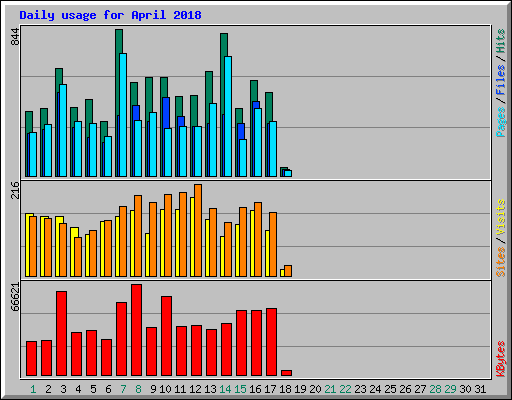Click the blue Files bar for day 10
The image size is (512, 400).
pyautogui.click(x=166, y=113)
